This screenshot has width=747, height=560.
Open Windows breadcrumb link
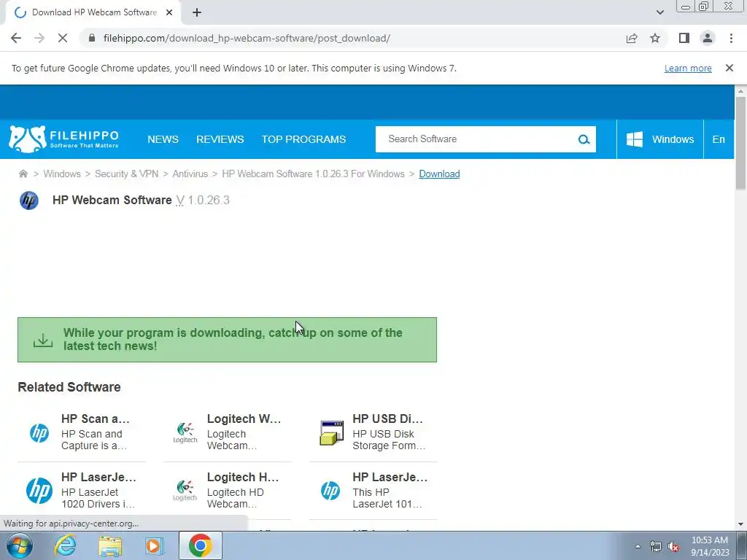point(62,174)
